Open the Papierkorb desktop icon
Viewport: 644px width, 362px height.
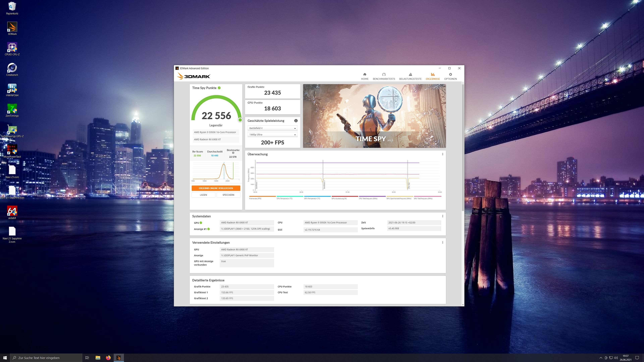pos(12,8)
